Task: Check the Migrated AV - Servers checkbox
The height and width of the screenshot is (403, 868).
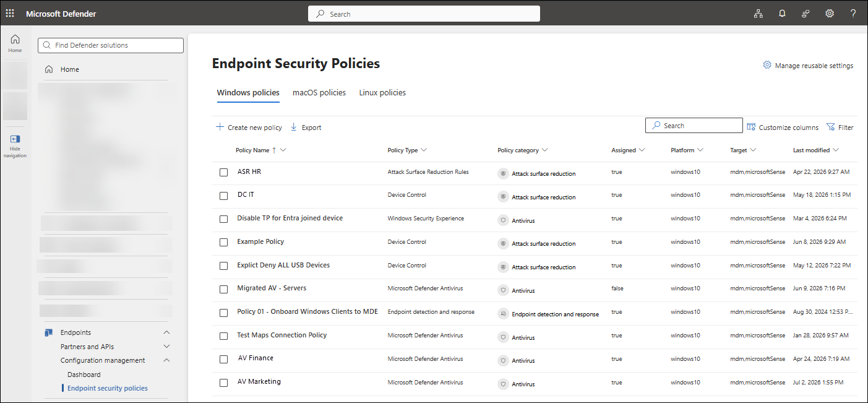Action: pyautogui.click(x=223, y=289)
